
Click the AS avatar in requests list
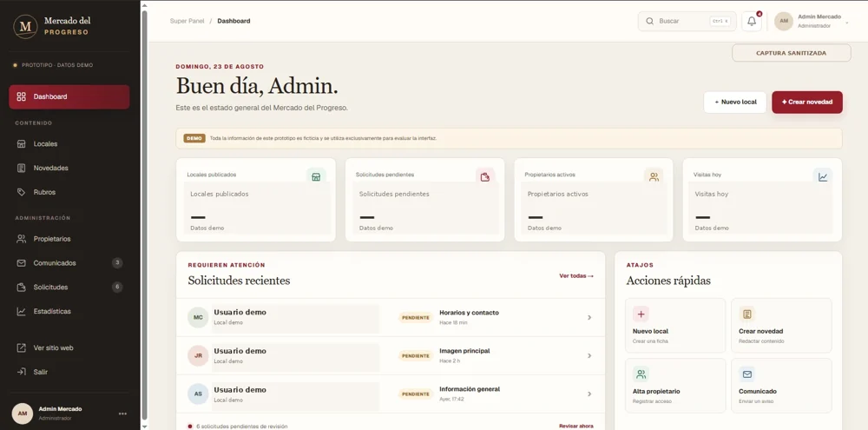pyautogui.click(x=198, y=394)
